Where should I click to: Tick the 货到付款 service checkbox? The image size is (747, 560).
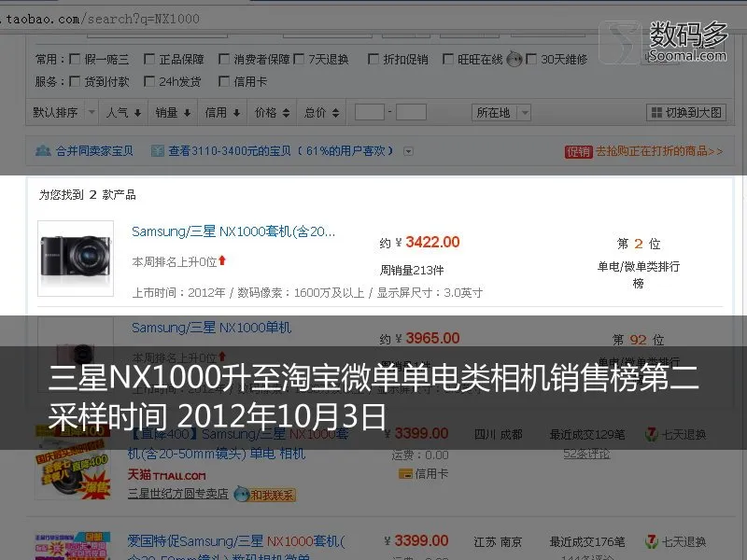pos(75,81)
